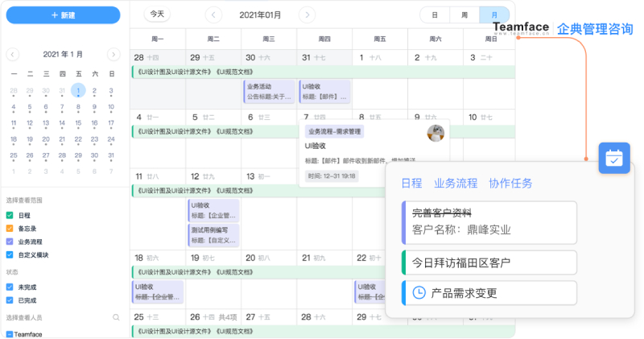
Task: Select January 5 cell in month grid
Action: pyautogui.click(x=213, y=138)
